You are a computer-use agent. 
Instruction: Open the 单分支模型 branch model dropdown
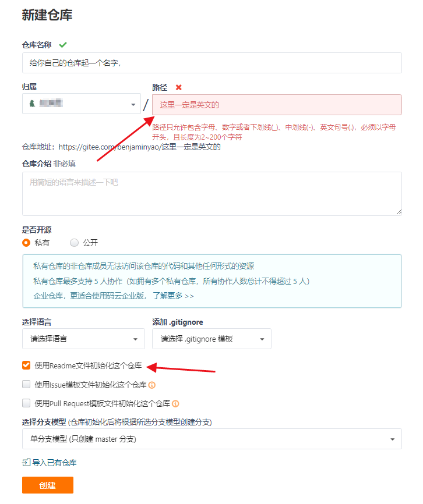[x=211, y=439]
